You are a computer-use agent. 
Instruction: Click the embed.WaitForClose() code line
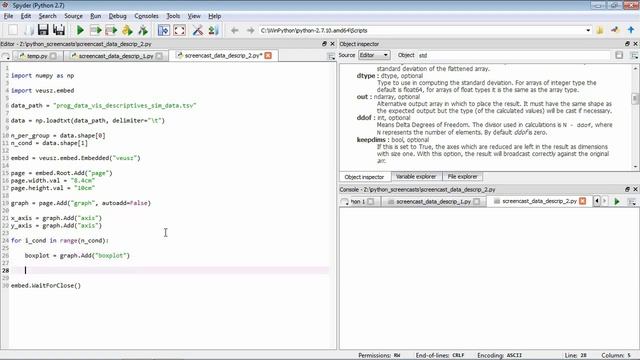click(46, 285)
